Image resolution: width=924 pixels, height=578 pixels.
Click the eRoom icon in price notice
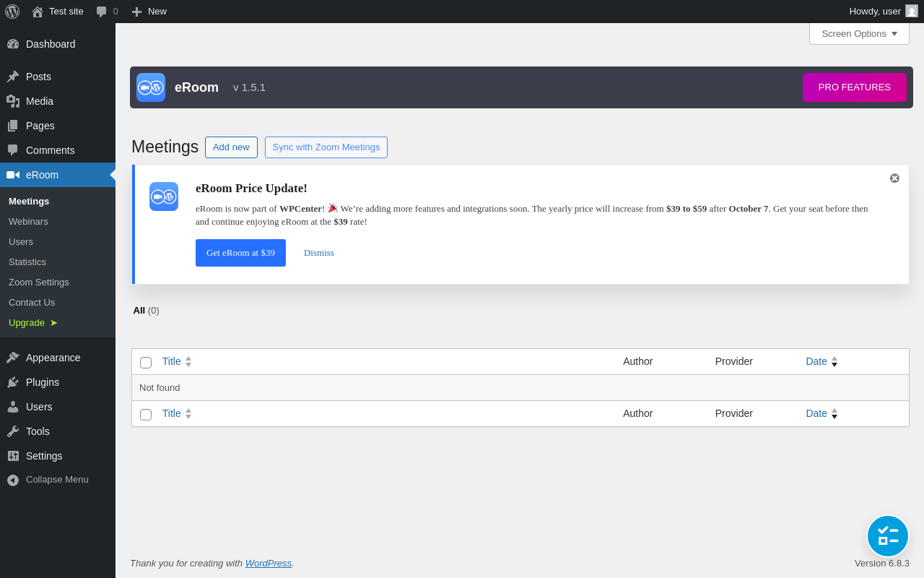164,197
